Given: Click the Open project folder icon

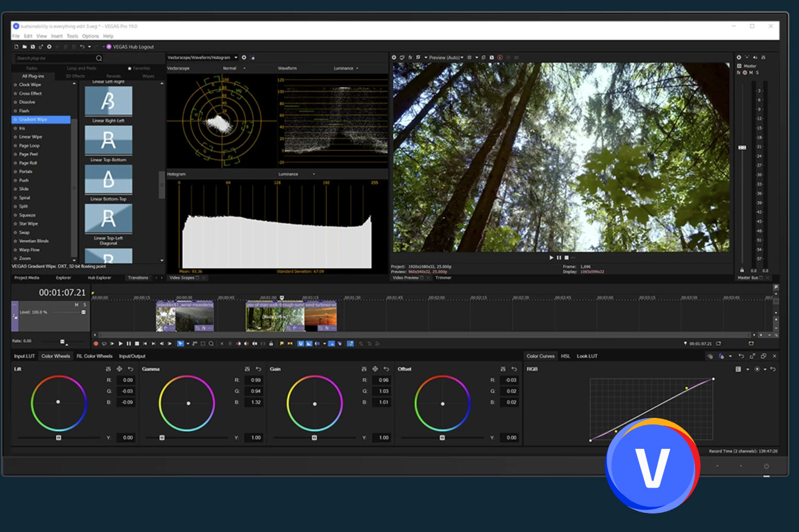Looking at the screenshot, I should tap(24, 47).
